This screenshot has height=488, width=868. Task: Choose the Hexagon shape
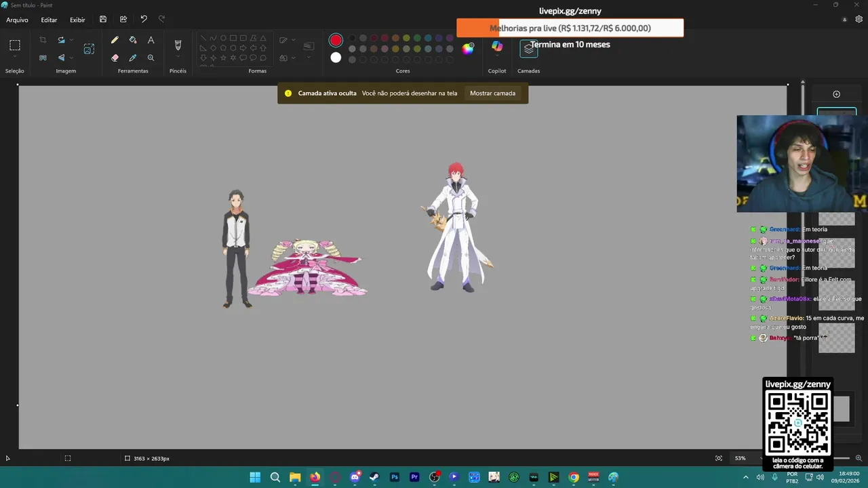point(233,48)
